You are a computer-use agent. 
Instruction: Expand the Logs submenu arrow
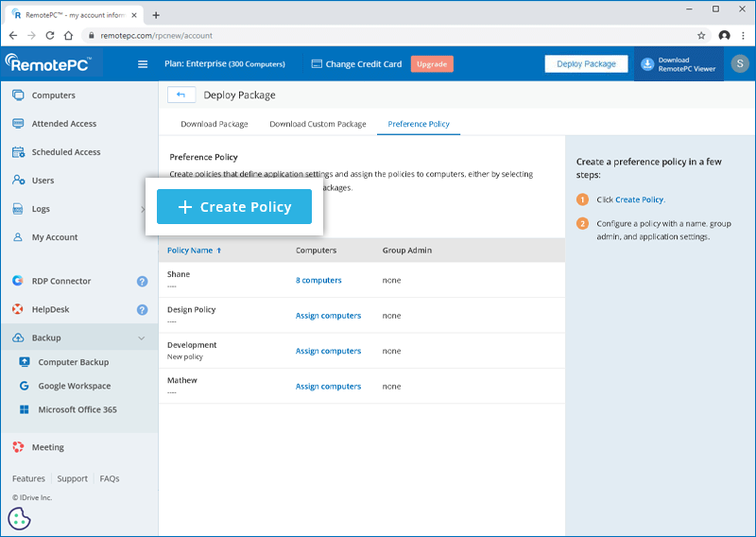pyautogui.click(x=142, y=209)
